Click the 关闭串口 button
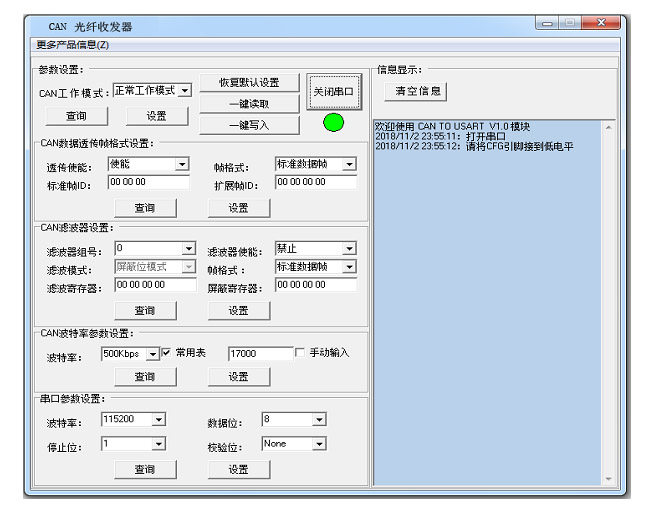This screenshot has height=514, width=647. coord(333,92)
